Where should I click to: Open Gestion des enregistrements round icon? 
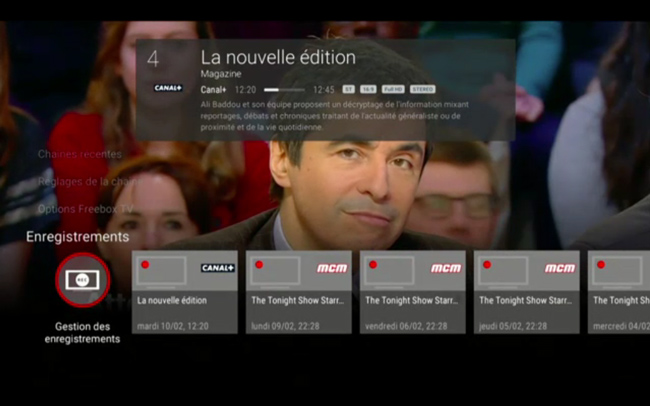tap(82, 280)
